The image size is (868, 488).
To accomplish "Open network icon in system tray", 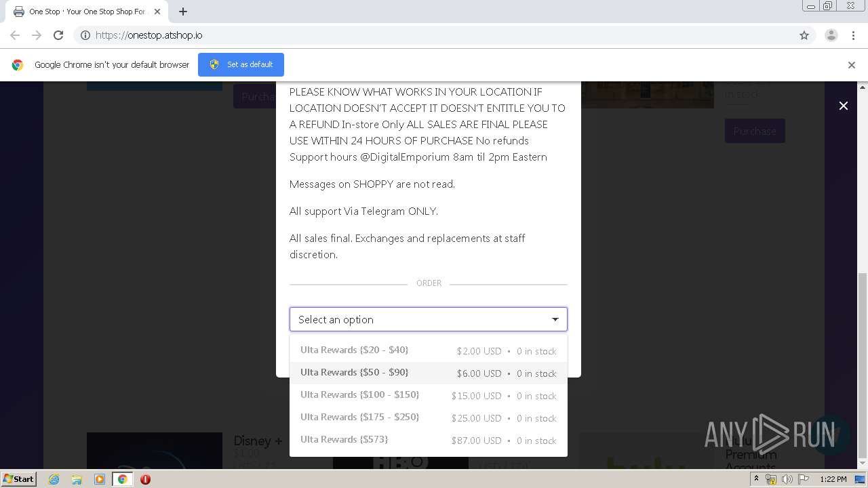I will click(x=771, y=479).
